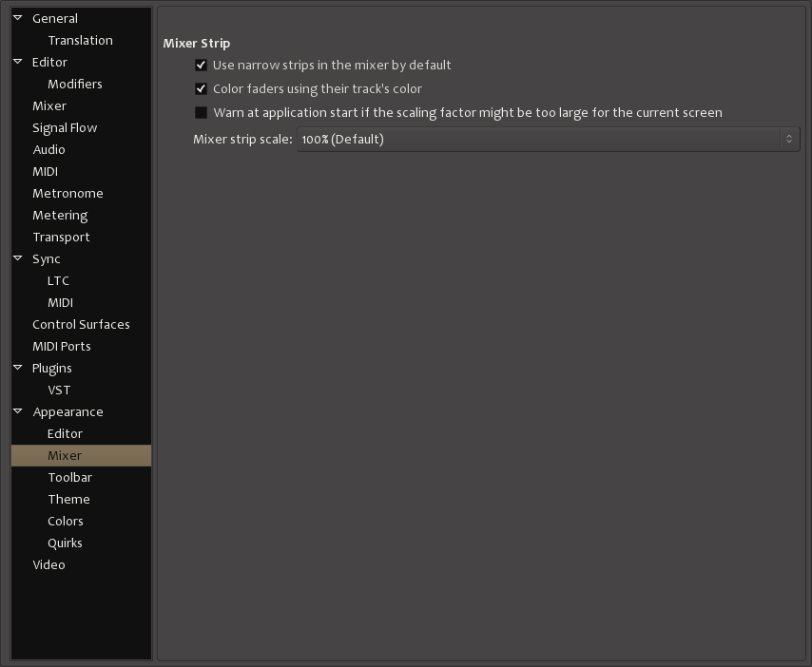Collapse the General tree section
Viewport: 812px width, 667px height.
[18, 18]
